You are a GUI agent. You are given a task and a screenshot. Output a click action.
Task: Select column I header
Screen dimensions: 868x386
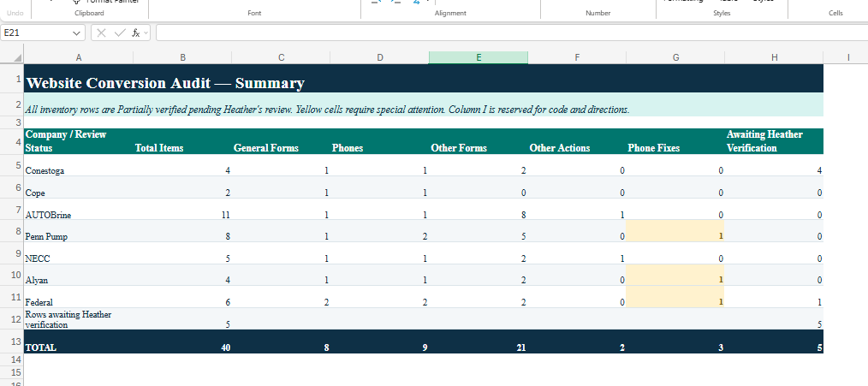pyautogui.click(x=847, y=57)
